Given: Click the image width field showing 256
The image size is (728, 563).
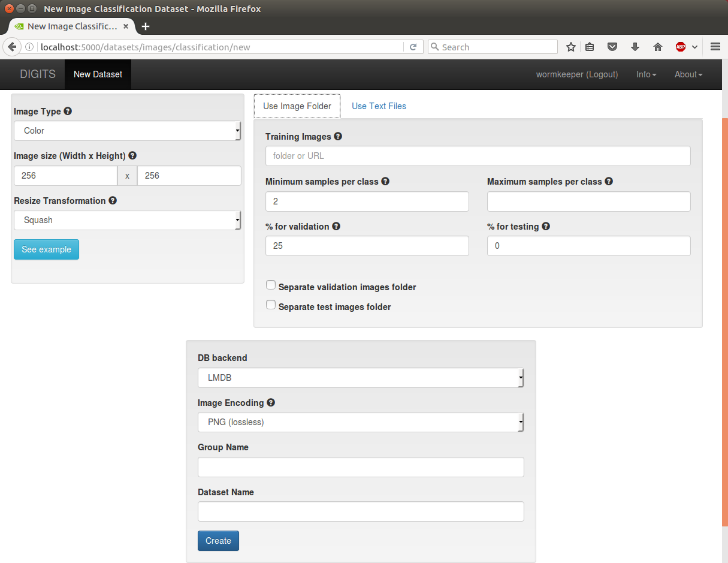Looking at the screenshot, I should (x=65, y=176).
